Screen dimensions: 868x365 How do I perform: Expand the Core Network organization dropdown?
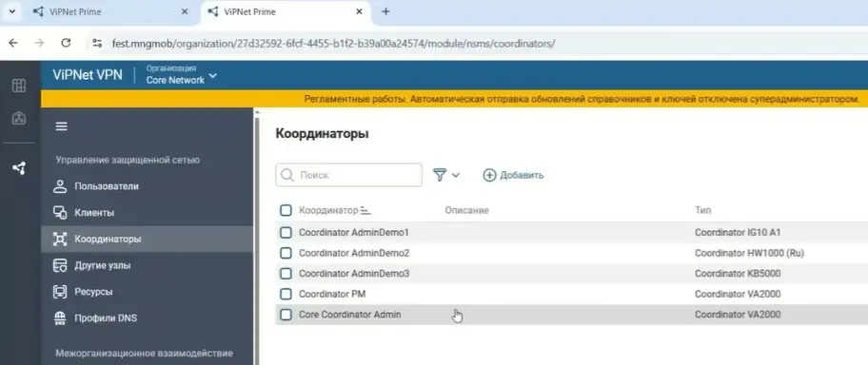[182, 75]
